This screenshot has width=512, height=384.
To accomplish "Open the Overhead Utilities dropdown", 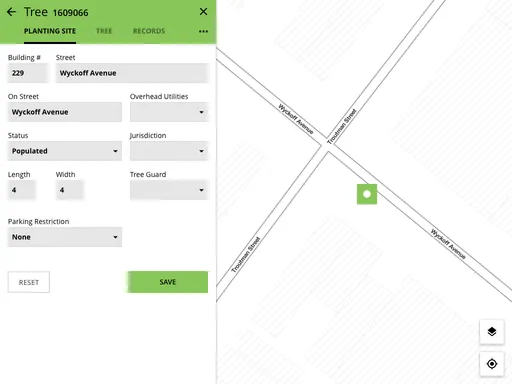I will (169, 112).
